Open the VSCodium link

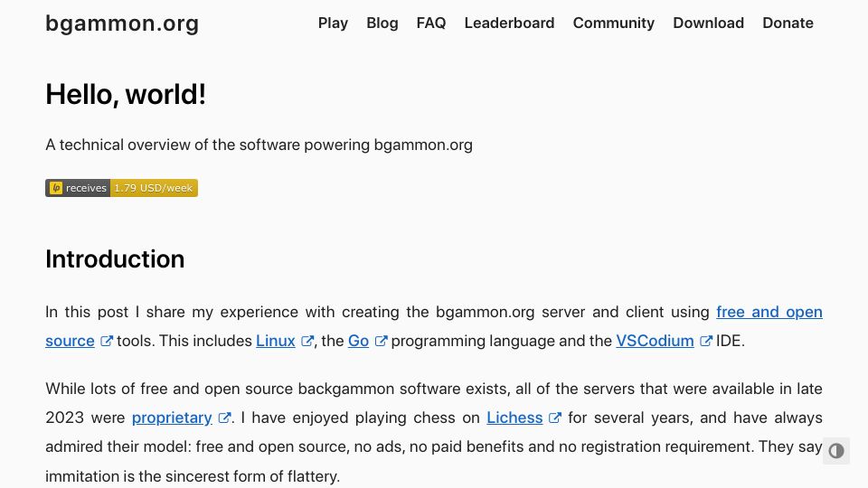click(655, 341)
